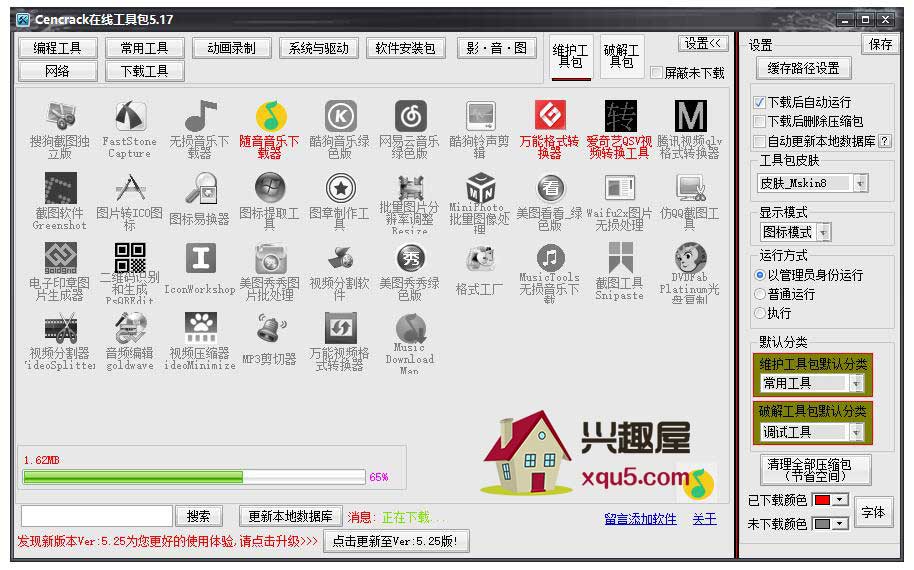This screenshot has width=914, height=570.
Task: Open the 搜狗截图独立版 icon
Action: tap(60, 116)
